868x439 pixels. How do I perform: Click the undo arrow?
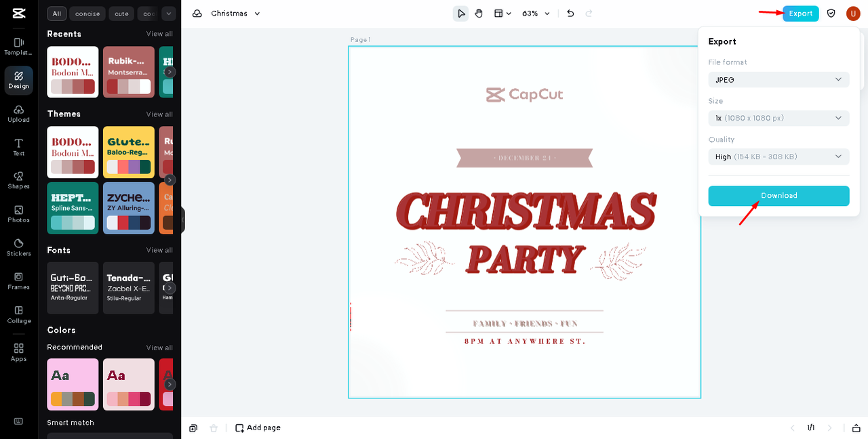(570, 14)
